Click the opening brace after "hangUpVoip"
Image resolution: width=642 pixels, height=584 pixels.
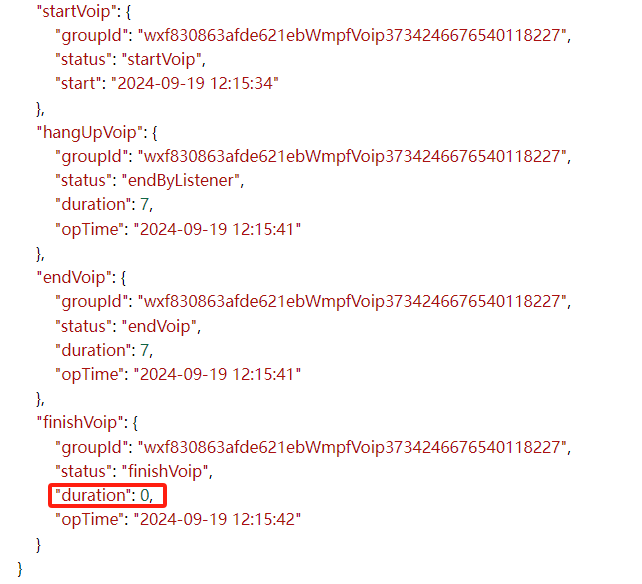tap(154, 133)
